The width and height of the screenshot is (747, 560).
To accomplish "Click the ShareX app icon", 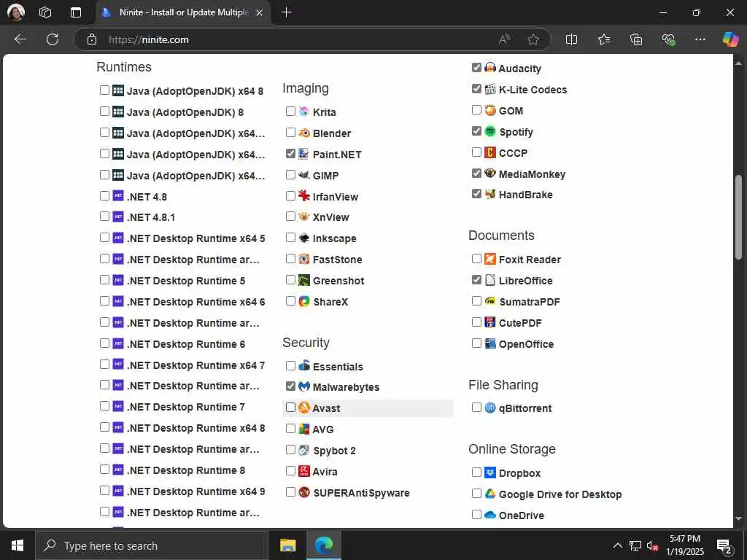I will point(304,301).
